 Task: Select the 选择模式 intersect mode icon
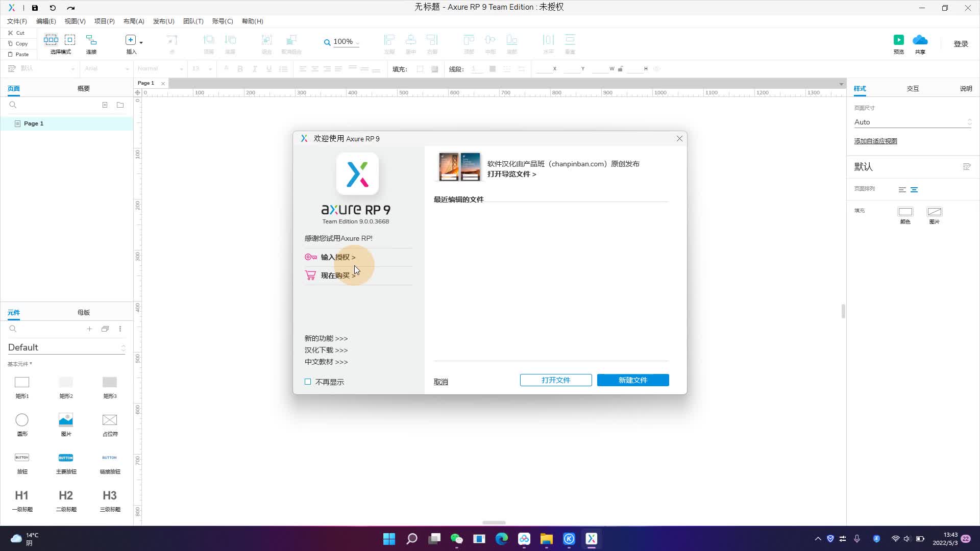tap(51, 40)
